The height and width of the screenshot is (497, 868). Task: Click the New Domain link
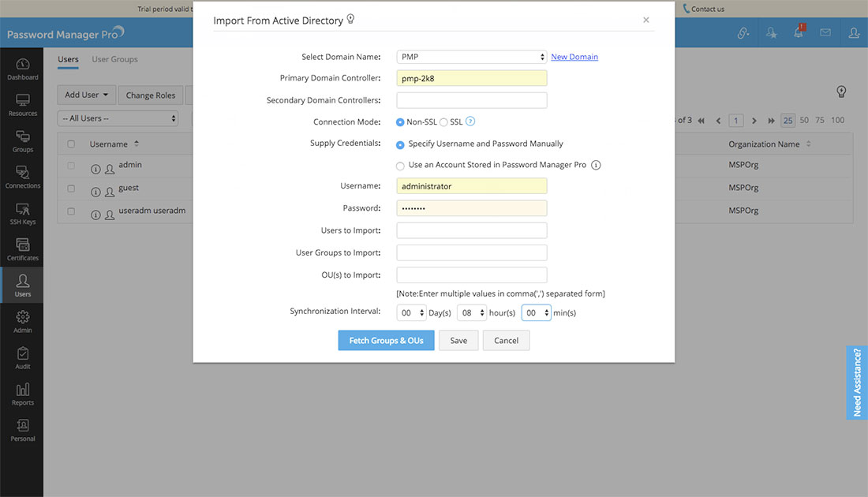(x=574, y=57)
